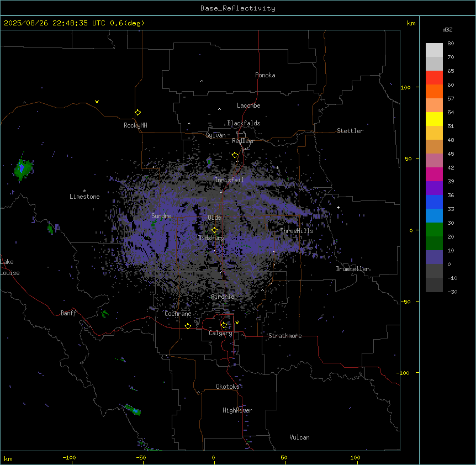Click the HighRiver label
This screenshot has height=465, width=476.
237,410
